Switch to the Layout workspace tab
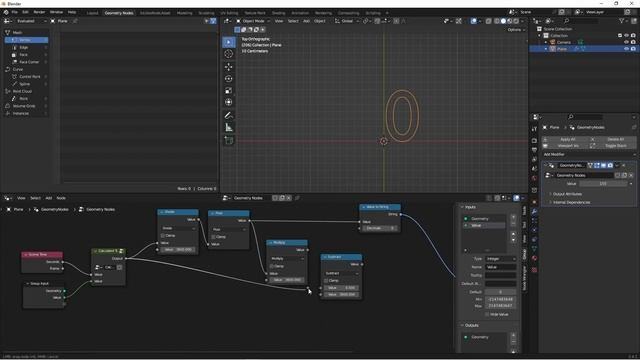The height and width of the screenshot is (360, 640). (93, 13)
